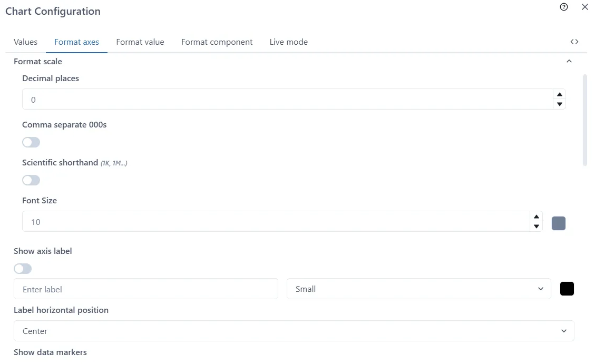
Task: Toggle Show axis label switch
Action: click(x=23, y=269)
